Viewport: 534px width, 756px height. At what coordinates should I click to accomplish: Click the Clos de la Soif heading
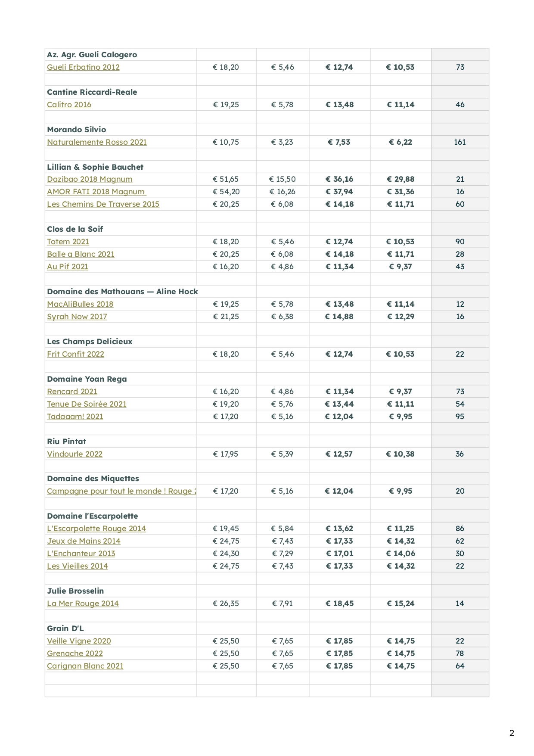tap(75, 229)
